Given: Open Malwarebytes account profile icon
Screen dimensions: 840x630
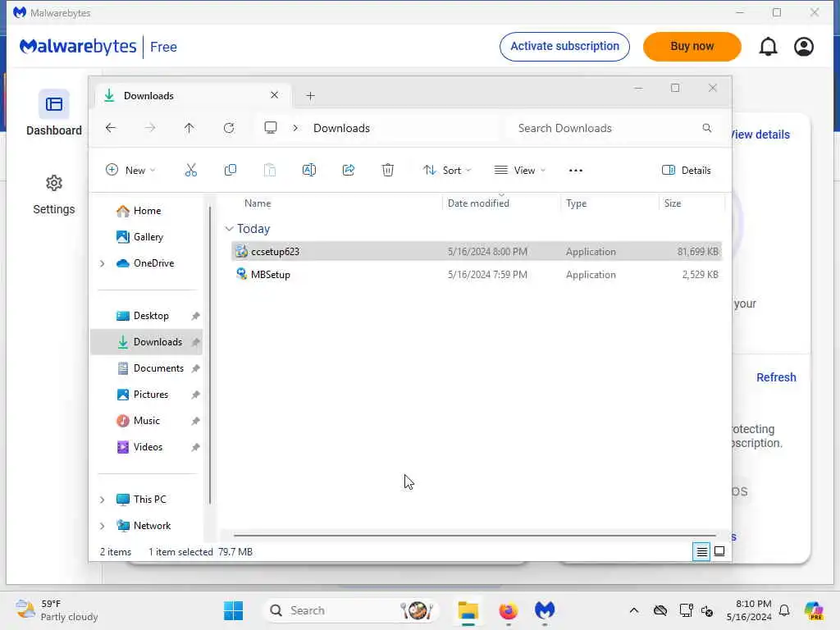Looking at the screenshot, I should click(804, 47).
